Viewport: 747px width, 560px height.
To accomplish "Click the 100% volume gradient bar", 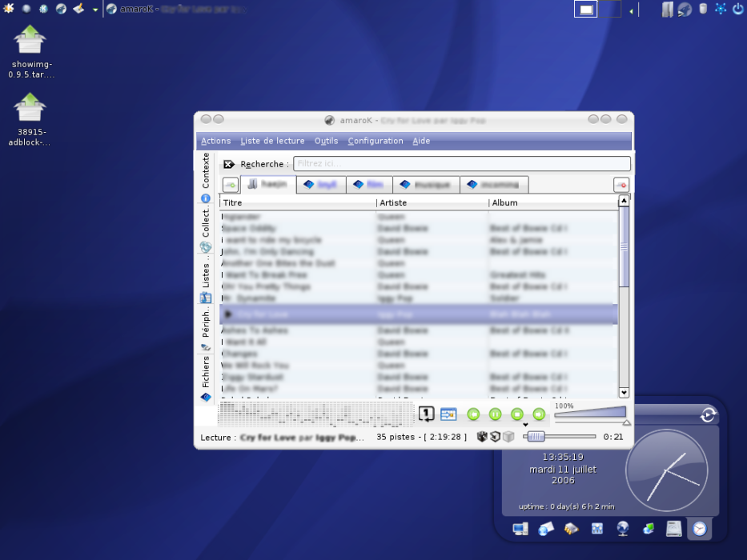I will 590,412.
